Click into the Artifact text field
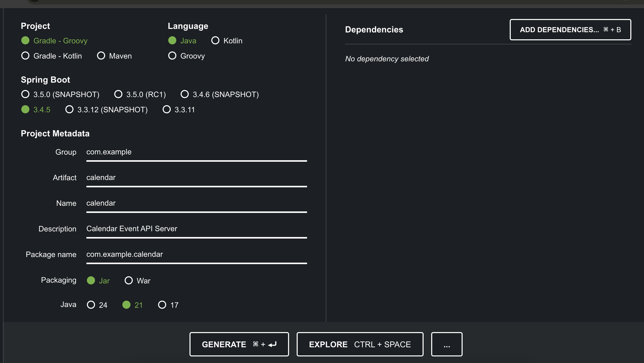The height and width of the screenshot is (363, 644). tap(196, 178)
